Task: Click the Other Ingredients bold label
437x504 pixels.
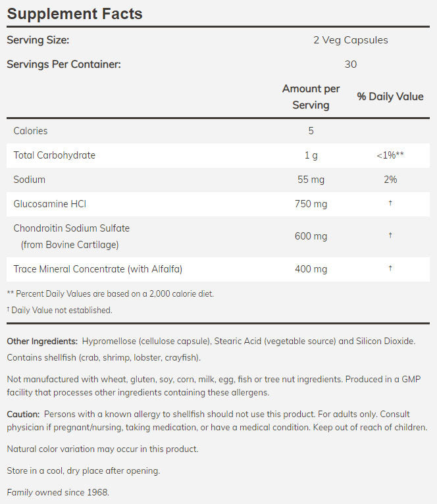Action: [x=42, y=341]
